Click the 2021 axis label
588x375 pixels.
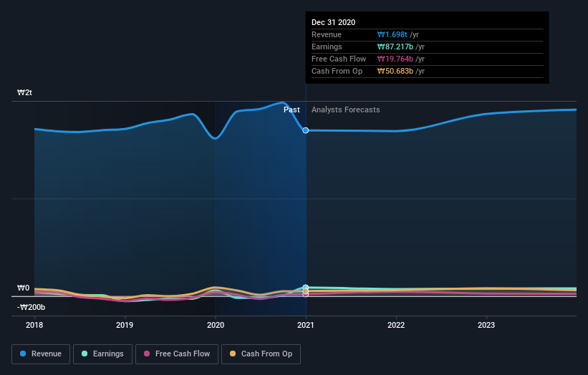[306, 325]
